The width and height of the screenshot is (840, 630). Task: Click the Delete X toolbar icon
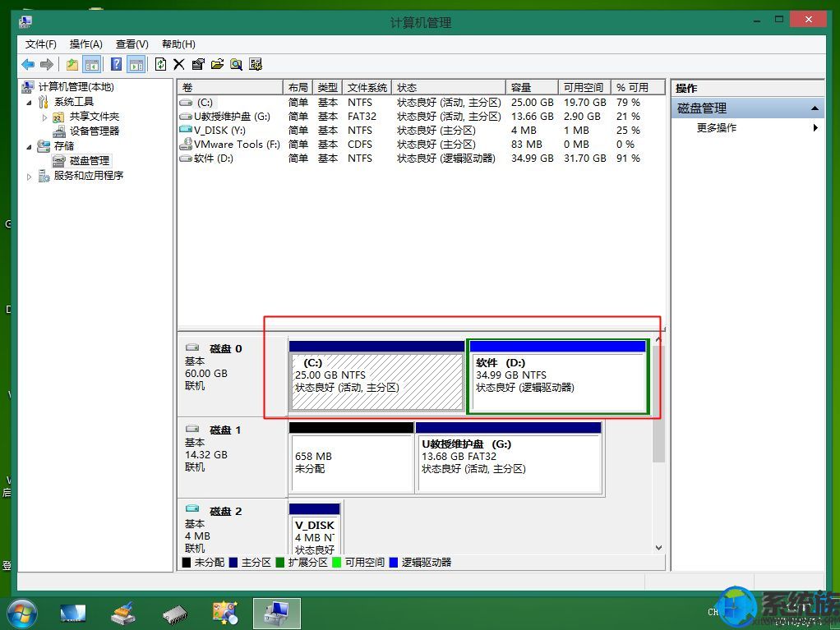pos(179,65)
